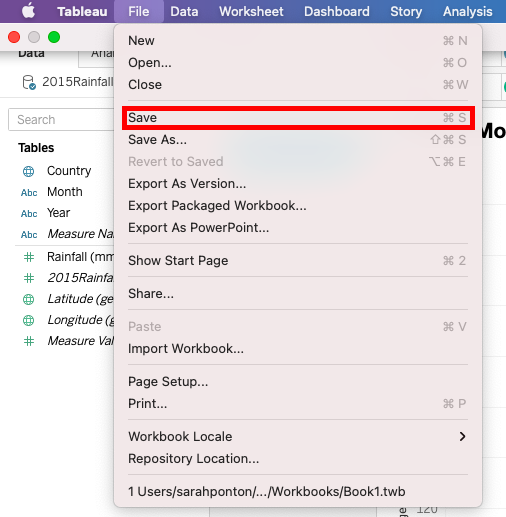
Task: Select the Longitude (generated) field
Action: click(81, 320)
